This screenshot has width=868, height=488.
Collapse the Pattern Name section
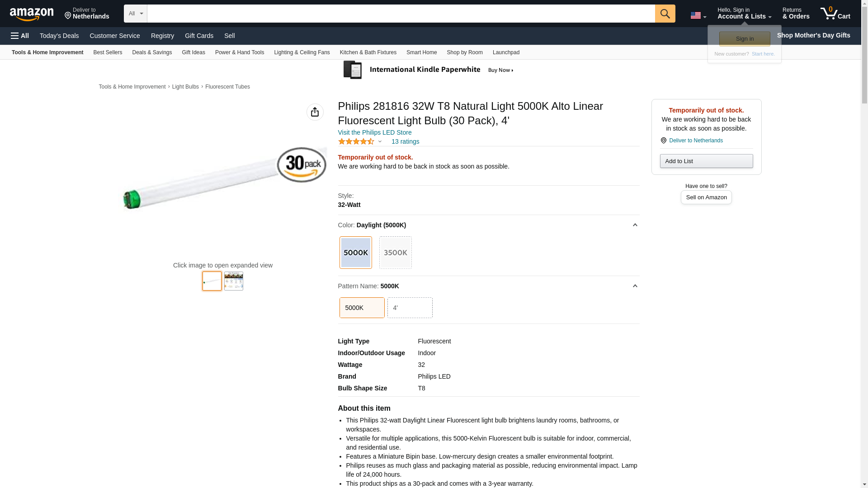pyautogui.click(x=635, y=286)
